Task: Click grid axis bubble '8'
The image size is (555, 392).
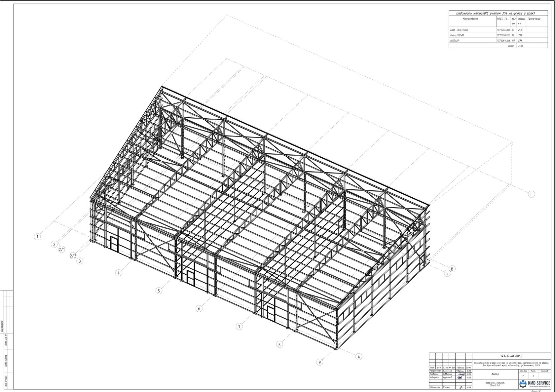Action: pos(279,344)
